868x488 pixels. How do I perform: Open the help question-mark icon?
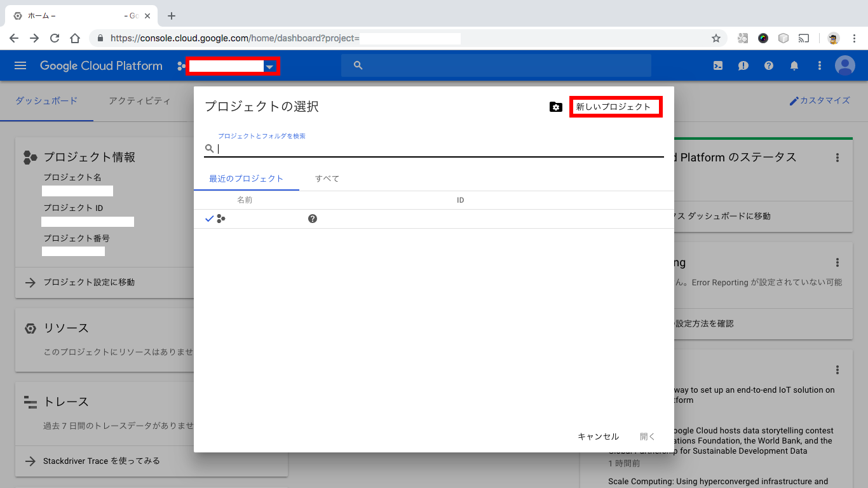pyautogui.click(x=768, y=65)
